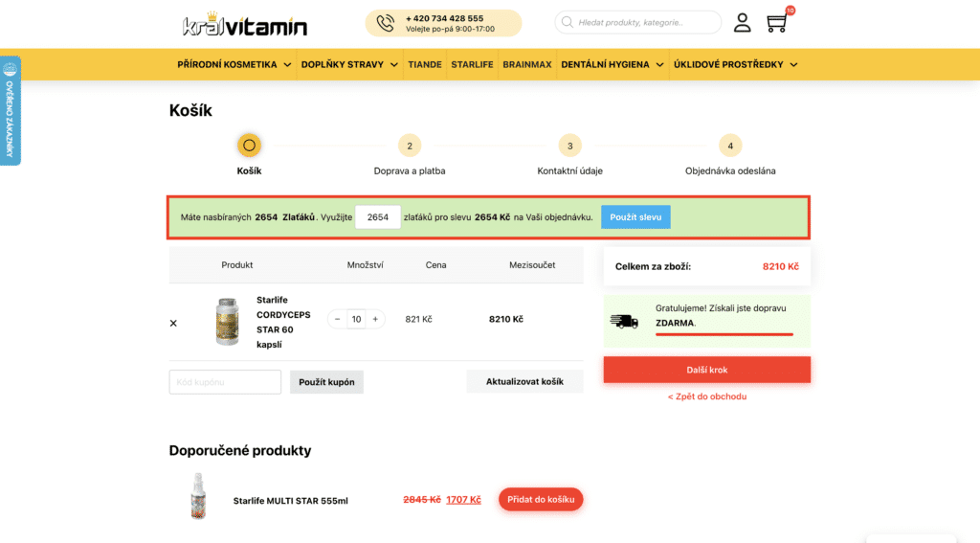Click the free shipping progress bar

coord(724,334)
